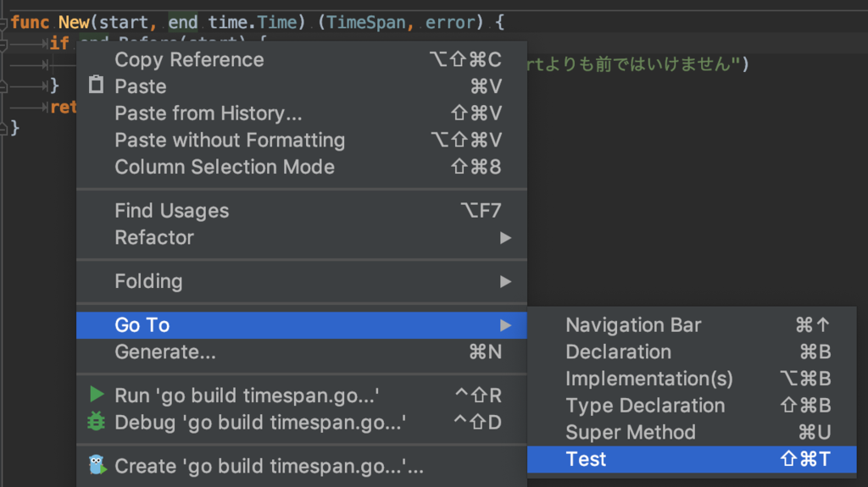Click the green Run triangle icon
868x487 pixels.
pyautogui.click(x=97, y=395)
